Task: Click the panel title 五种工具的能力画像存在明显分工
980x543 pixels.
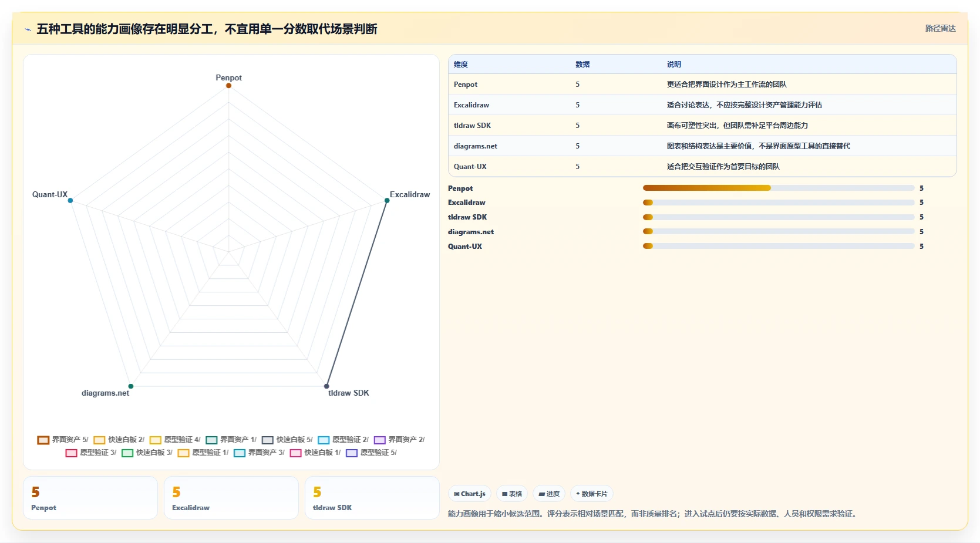Action: 207,29
